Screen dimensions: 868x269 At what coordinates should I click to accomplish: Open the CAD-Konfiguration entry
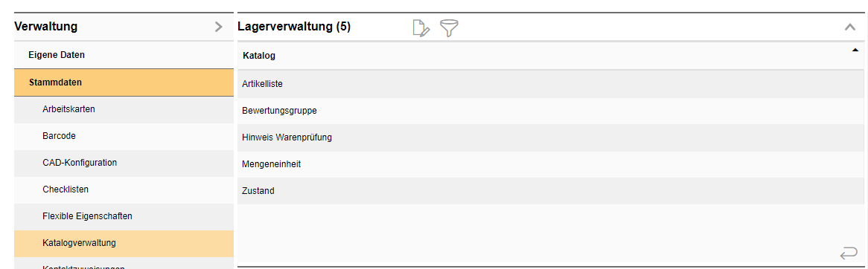click(124, 163)
